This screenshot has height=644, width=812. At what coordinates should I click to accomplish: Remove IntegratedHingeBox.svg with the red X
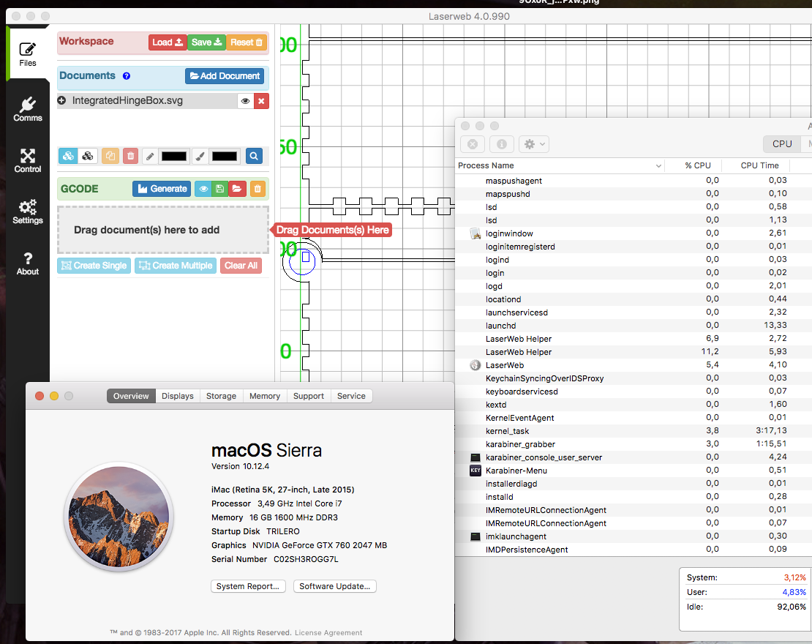261,101
